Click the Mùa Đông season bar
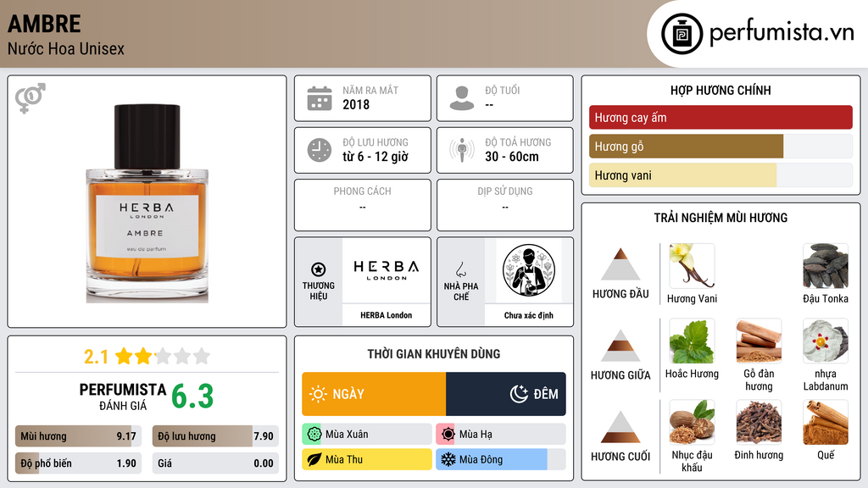 (x=501, y=459)
